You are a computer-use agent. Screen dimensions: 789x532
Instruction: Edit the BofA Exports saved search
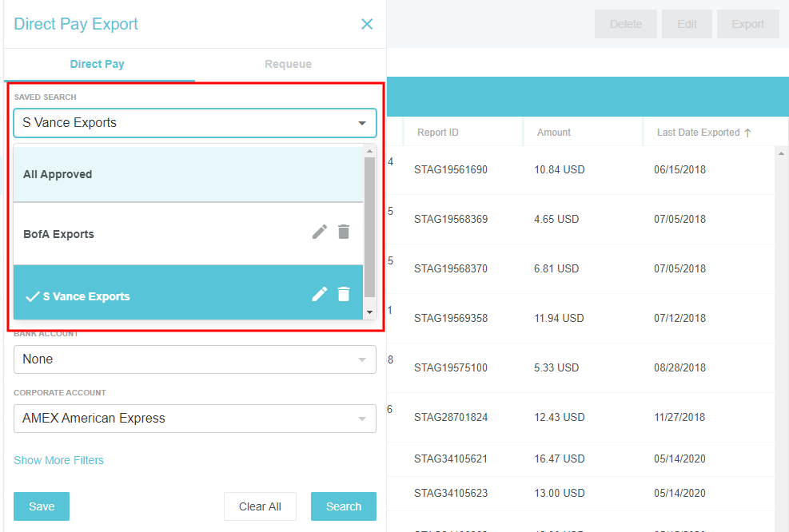(x=320, y=232)
